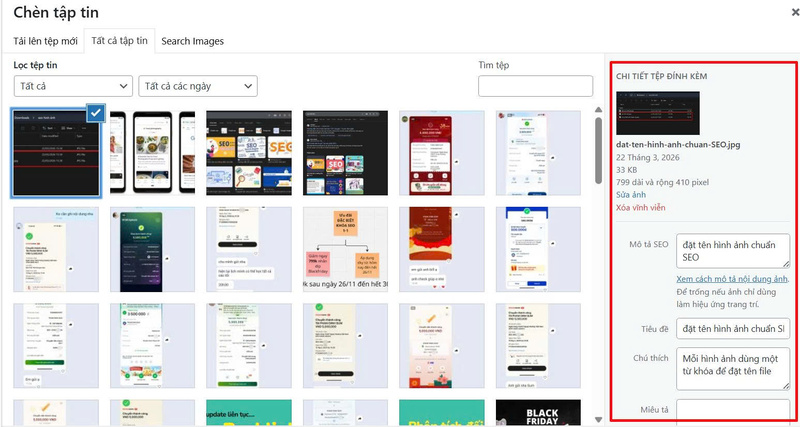Switch to the Tải lên tệp mới tab
The width and height of the screenshot is (800, 427).
tap(45, 41)
